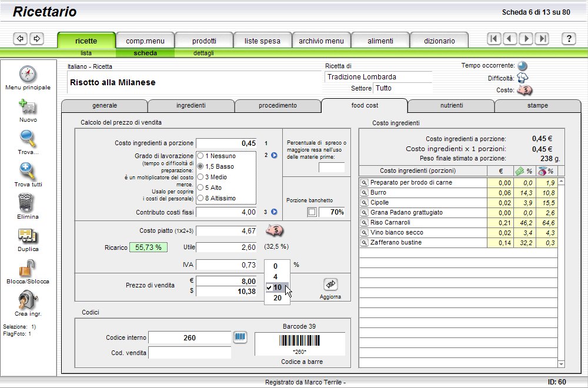Screen dimensions: 588x388
Task: Open magnifier for Burro ingredient
Action: (x=364, y=193)
